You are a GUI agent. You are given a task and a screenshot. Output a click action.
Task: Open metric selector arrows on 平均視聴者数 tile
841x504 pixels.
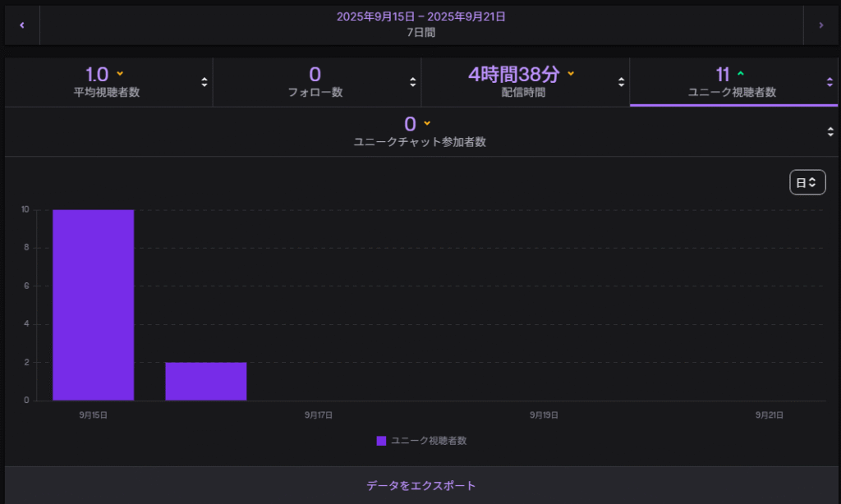pos(204,81)
